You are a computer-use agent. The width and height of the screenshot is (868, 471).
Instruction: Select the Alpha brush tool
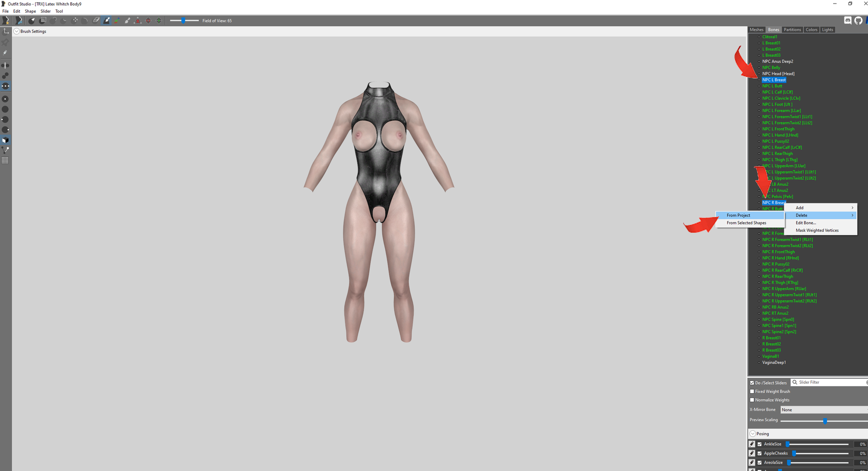pyautogui.click(x=127, y=20)
